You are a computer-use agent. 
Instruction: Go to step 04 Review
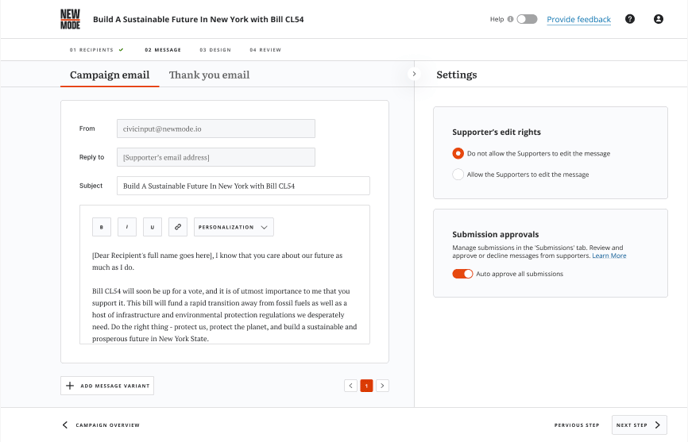tap(265, 50)
